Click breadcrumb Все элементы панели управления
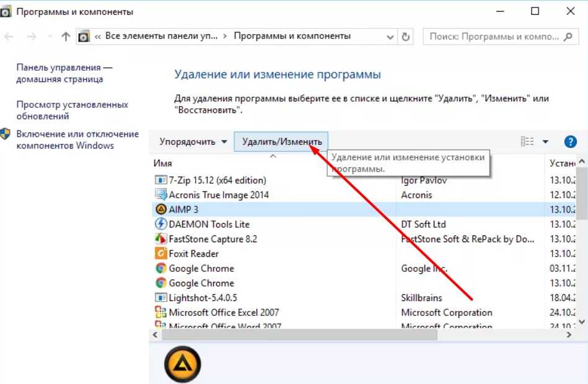This screenshot has width=588, height=384. tap(161, 36)
